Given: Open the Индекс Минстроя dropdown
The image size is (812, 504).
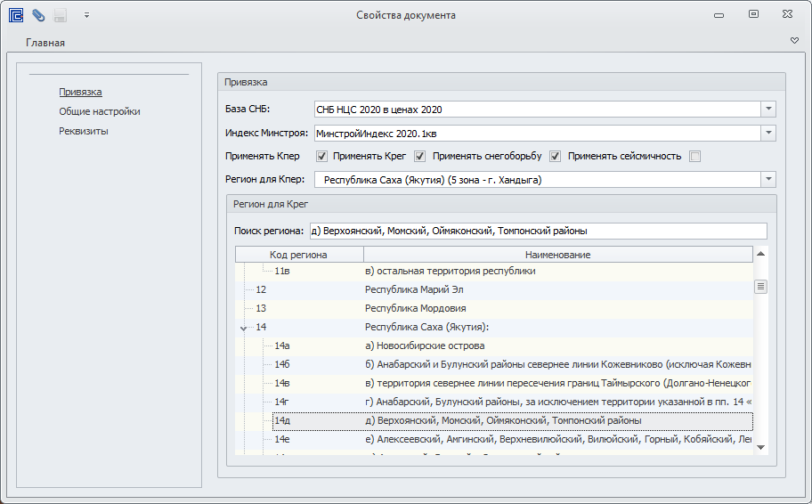Looking at the screenshot, I should point(768,133).
